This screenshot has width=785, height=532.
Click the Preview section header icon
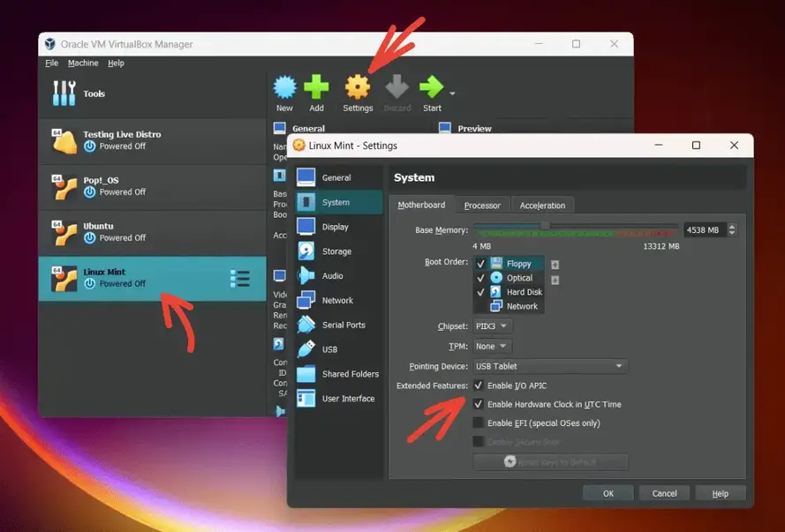click(444, 128)
